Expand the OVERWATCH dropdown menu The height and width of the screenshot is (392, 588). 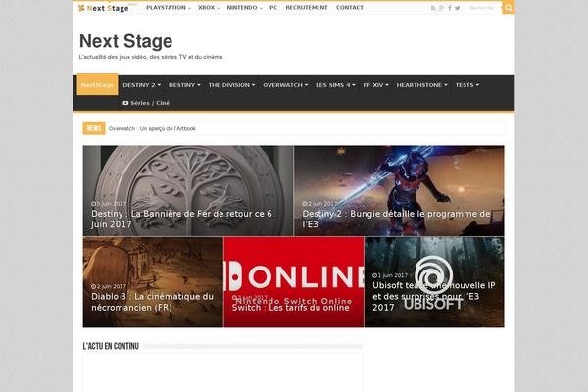click(x=285, y=85)
